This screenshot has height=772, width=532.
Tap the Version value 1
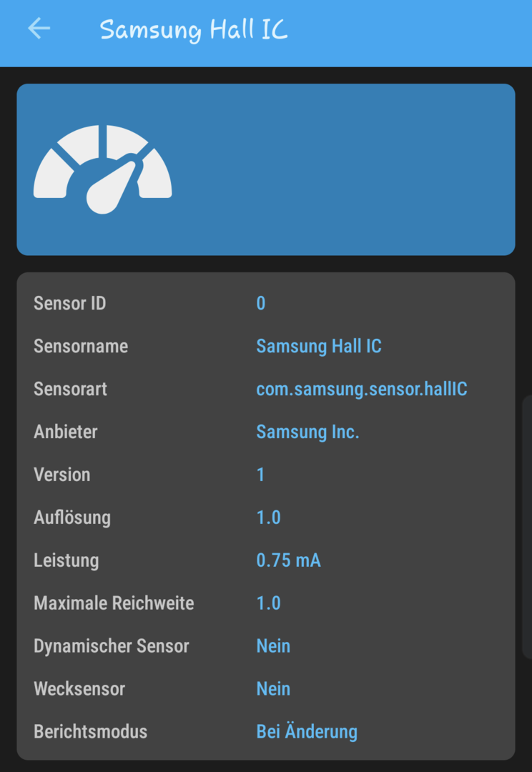[261, 475]
